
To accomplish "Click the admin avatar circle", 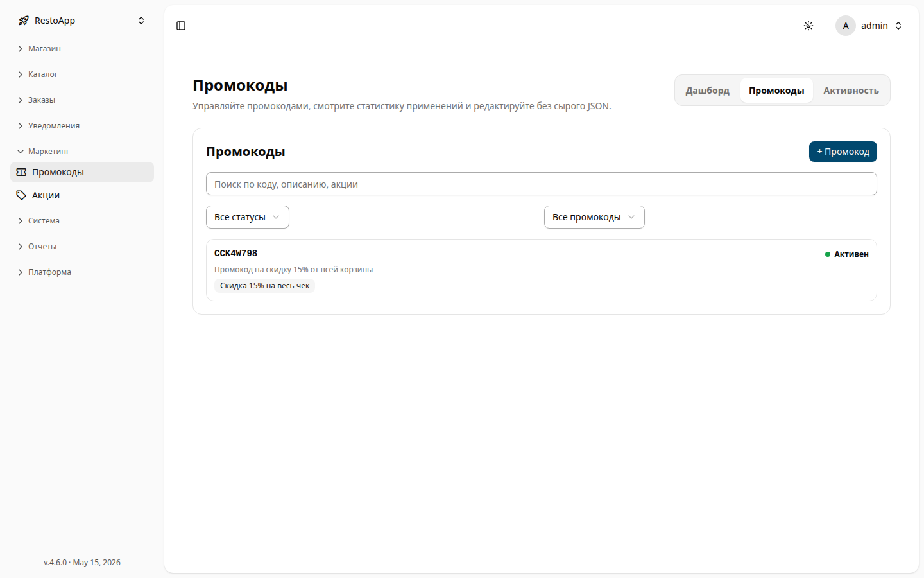I will (x=846, y=26).
